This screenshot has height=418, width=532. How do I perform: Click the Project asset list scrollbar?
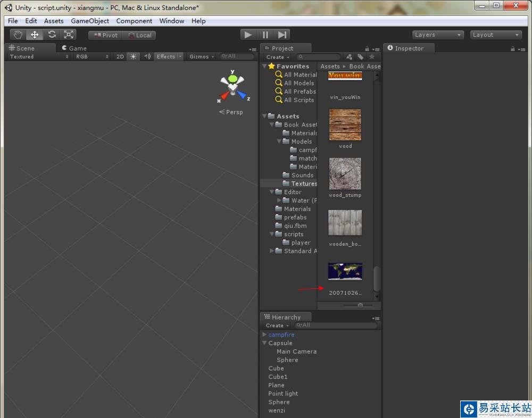point(376,279)
